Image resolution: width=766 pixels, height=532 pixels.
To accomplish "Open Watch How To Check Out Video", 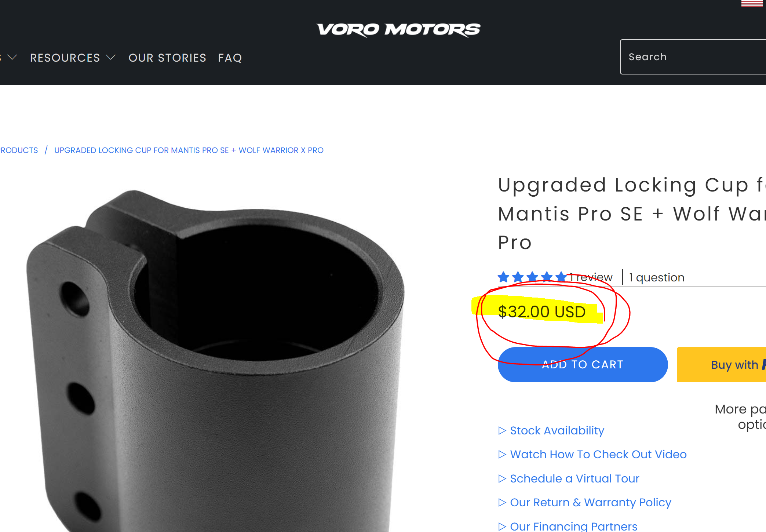I will [x=598, y=454].
